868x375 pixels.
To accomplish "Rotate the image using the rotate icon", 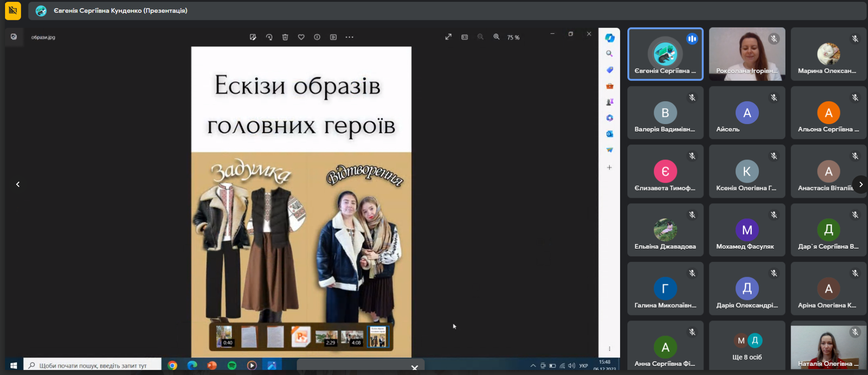I will (x=269, y=37).
